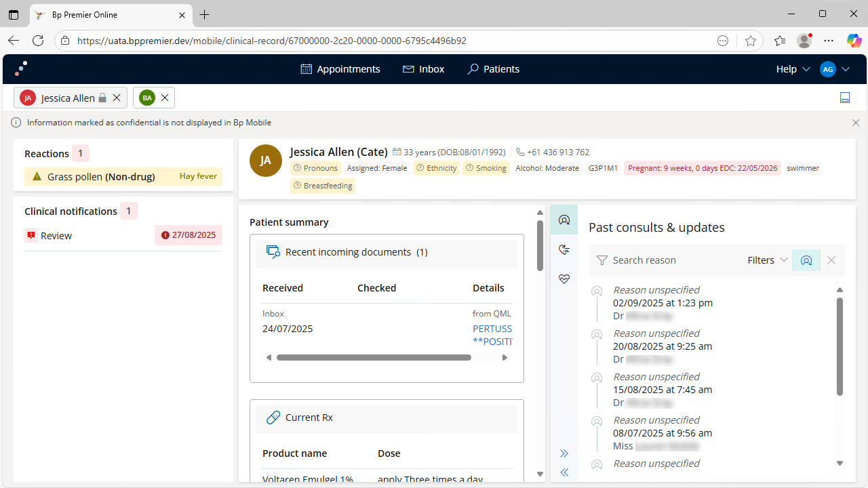Screen dimensions: 868x488
Task: Dismiss the confidential information banner
Action: click(856, 123)
